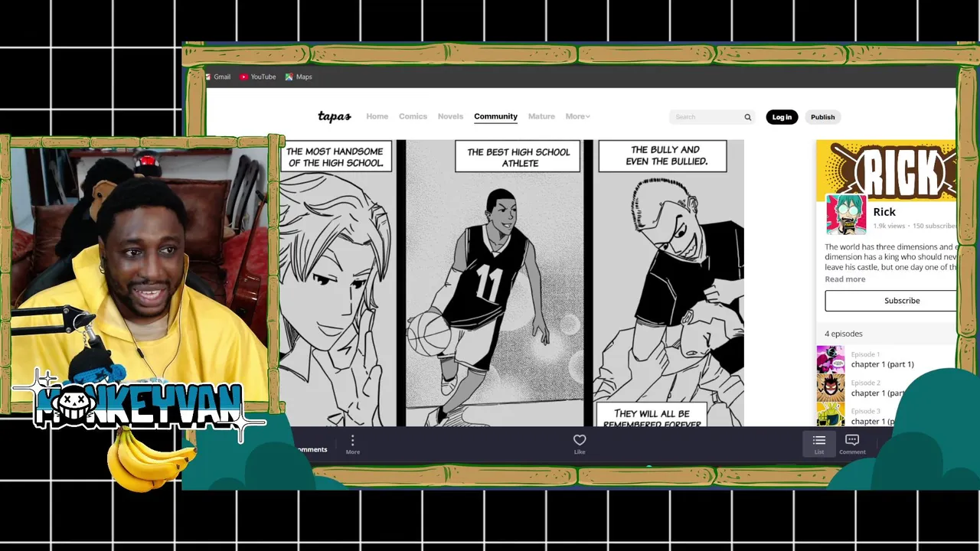Screen dimensions: 980x551
Task: Open the Comics section
Action: 413,116
